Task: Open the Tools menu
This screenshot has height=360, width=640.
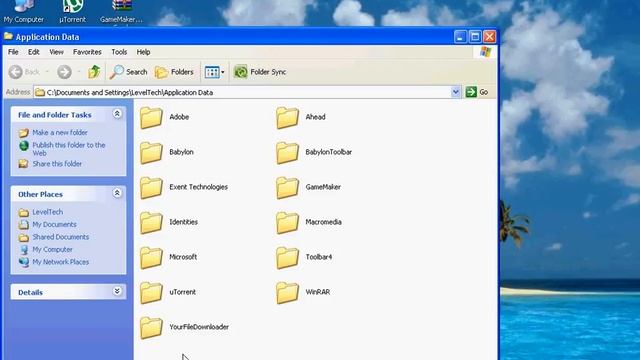Action: click(x=119, y=52)
